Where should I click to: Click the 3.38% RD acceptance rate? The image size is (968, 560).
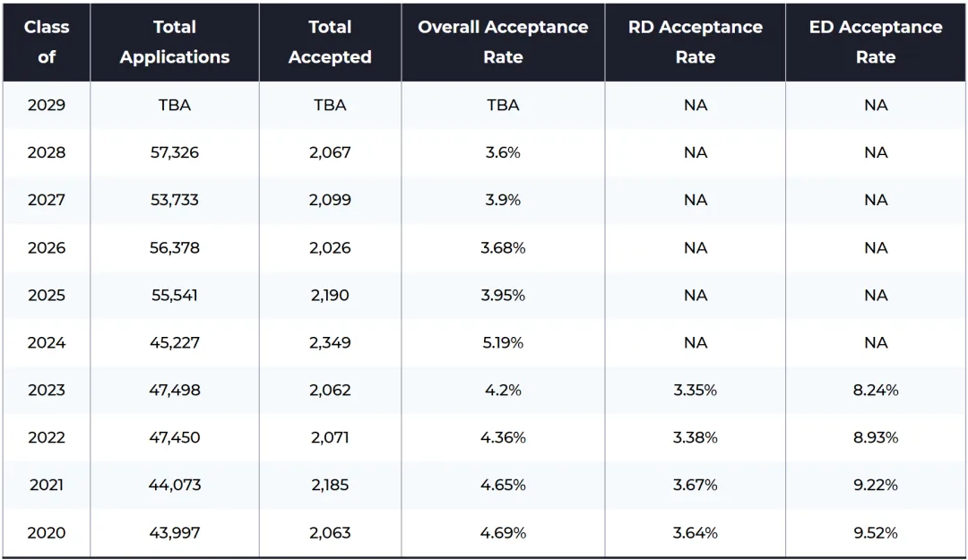coord(696,437)
